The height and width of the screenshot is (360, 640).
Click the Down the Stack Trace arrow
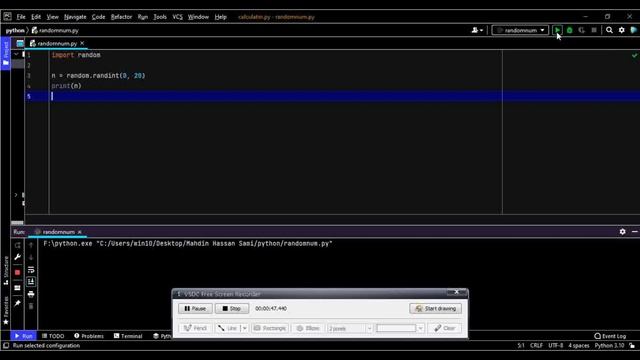pos(31,258)
